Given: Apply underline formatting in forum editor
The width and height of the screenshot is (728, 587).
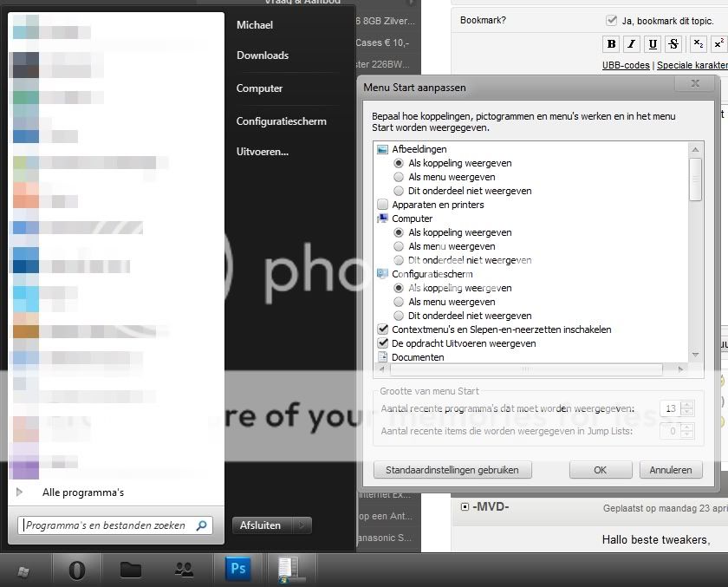Looking at the screenshot, I should [x=653, y=44].
